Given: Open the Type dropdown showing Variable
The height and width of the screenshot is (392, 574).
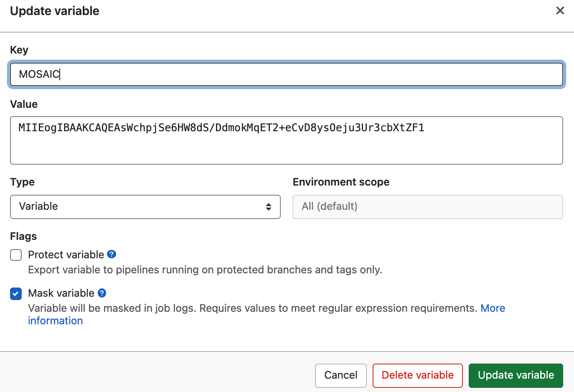Looking at the screenshot, I should (145, 207).
